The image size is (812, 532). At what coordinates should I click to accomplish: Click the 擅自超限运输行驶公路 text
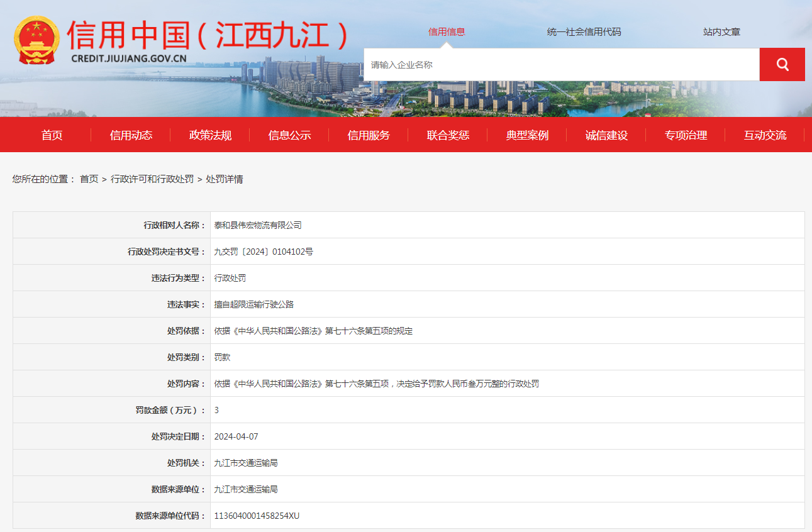(254, 304)
